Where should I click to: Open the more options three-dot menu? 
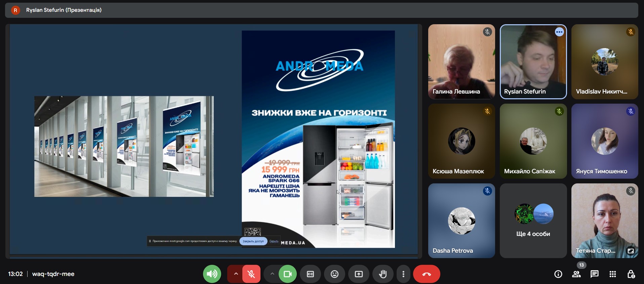click(x=403, y=274)
